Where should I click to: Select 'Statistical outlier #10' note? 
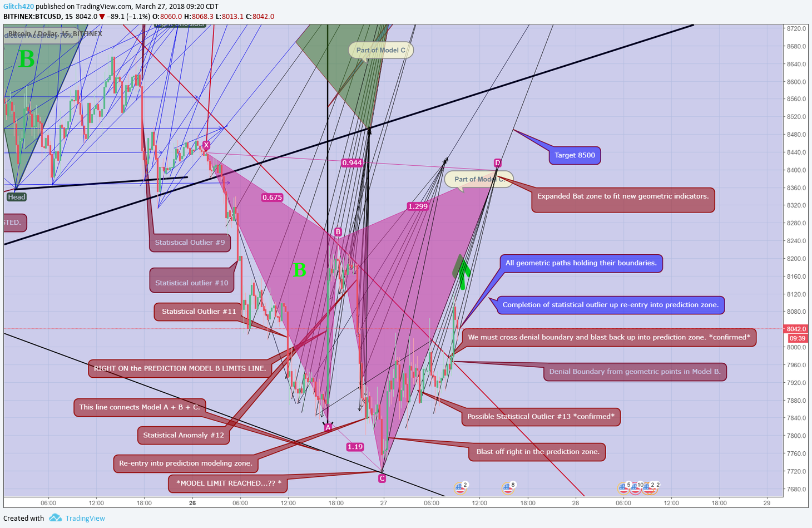tap(191, 280)
